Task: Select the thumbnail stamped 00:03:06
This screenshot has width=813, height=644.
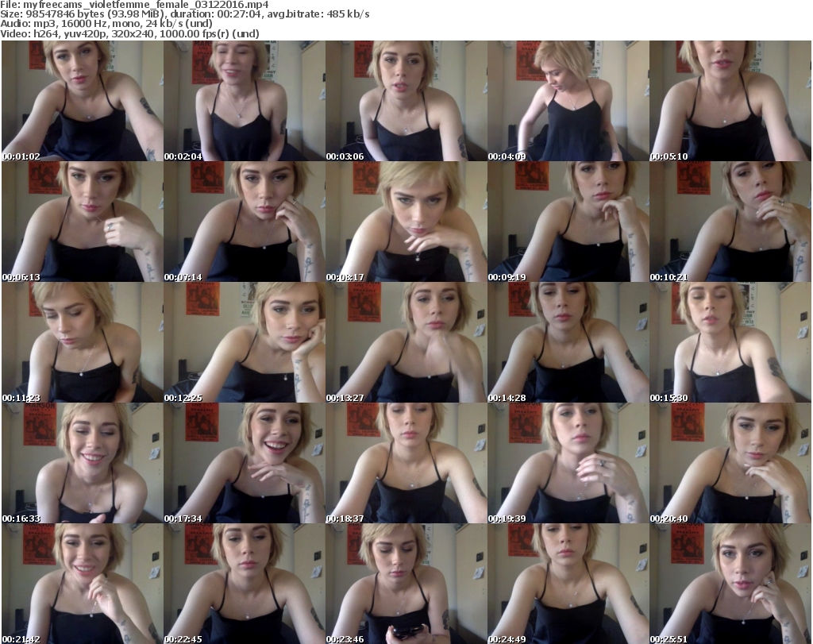Action: [x=406, y=101]
